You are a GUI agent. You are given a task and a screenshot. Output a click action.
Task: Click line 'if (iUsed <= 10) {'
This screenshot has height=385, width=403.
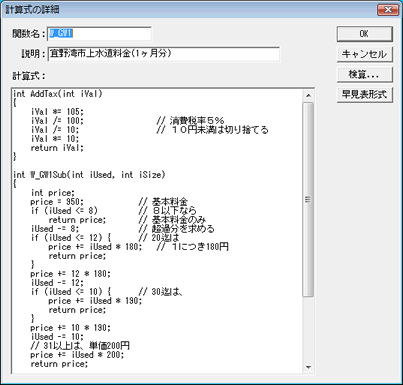tap(71, 292)
